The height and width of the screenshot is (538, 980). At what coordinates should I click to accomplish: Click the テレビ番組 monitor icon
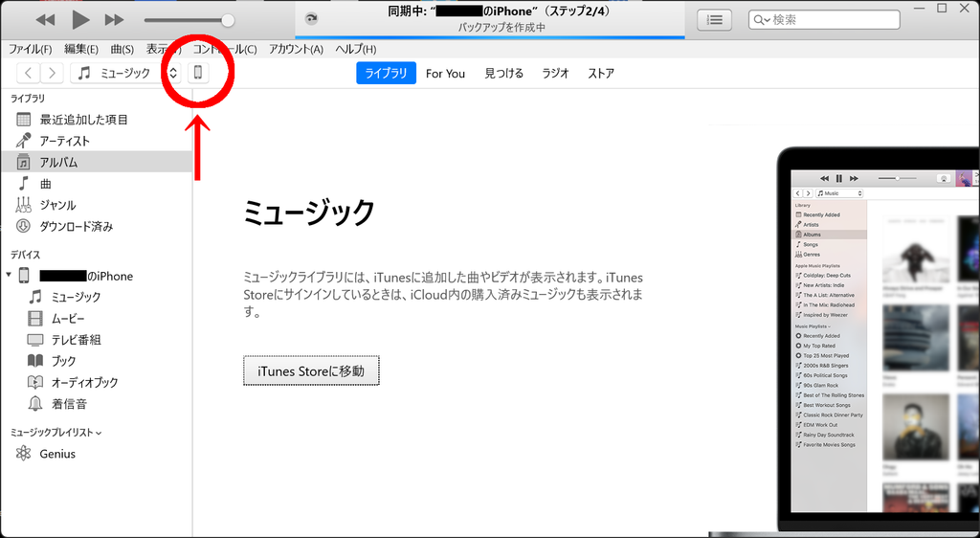[x=35, y=340]
